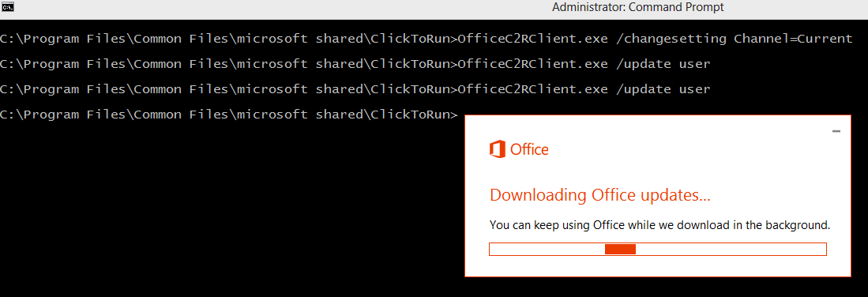Click the empty left side of progress bar
868x297 pixels.
(x=547, y=250)
